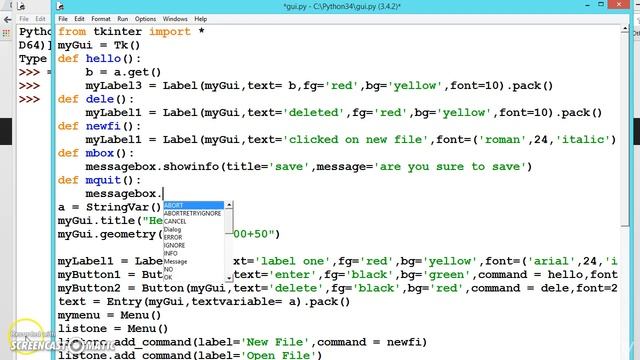The height and width of the screenshot is (360, 640).
Task: Click the 'Open File' string in add_command
Action: point(278,355)
